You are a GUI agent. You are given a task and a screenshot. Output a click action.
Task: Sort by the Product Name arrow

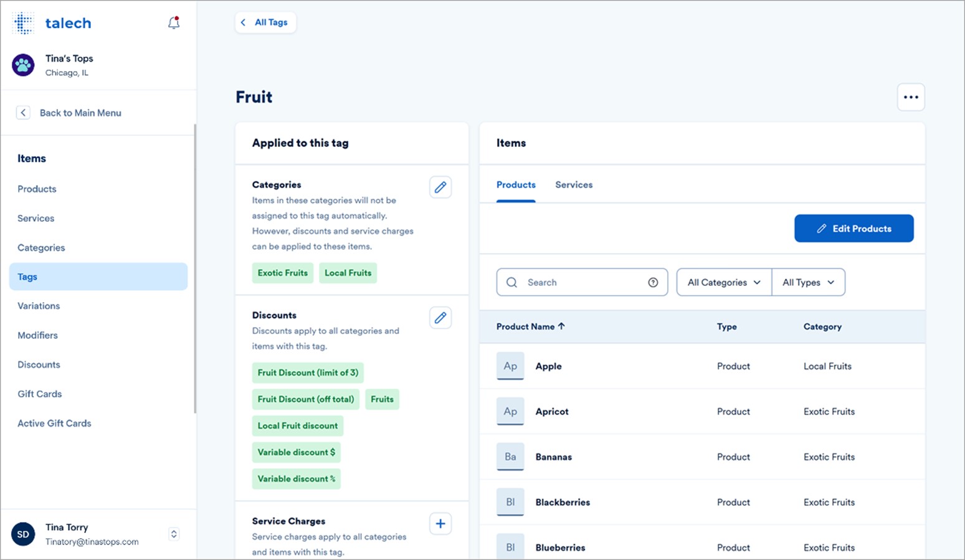(561, 326)
